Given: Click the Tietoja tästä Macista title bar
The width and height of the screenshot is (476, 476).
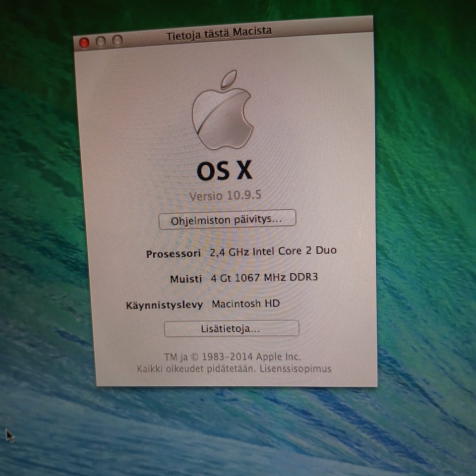Looking at the screenshot, I should (224, 34).
